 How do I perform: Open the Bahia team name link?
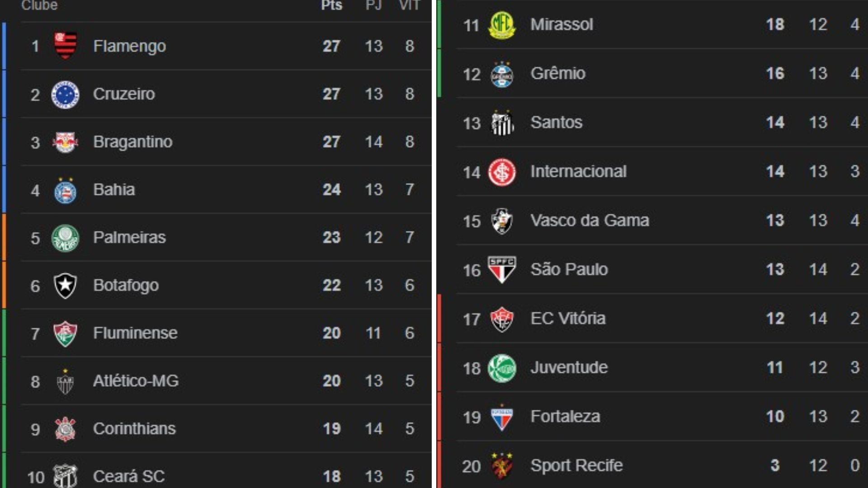tap(114, 189)
